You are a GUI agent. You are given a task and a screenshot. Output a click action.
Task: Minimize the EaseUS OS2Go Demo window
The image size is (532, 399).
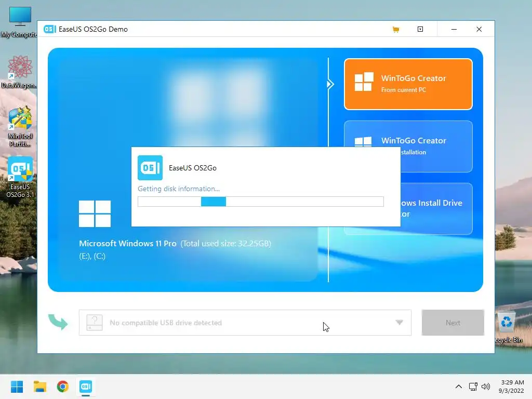coord(454,29)
